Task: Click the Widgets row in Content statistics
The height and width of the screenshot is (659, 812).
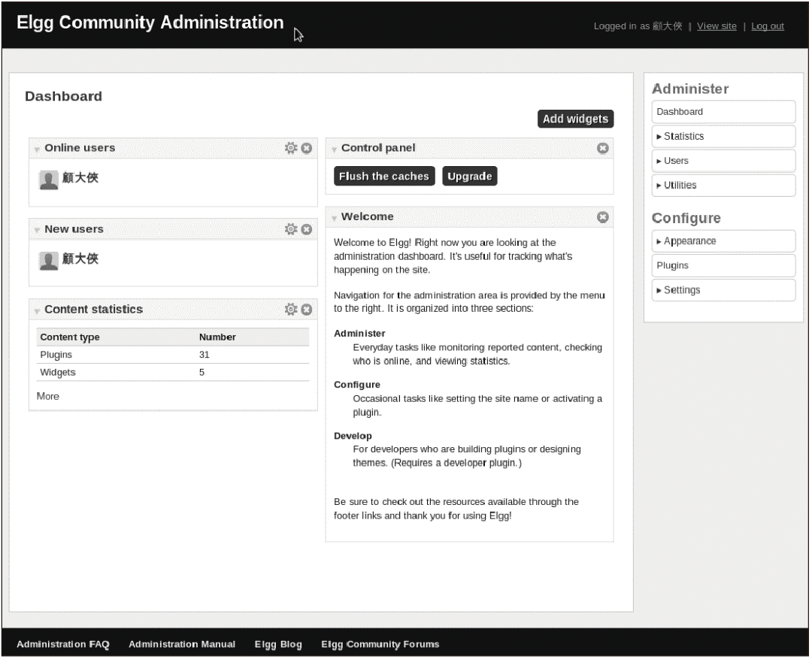Action: [173, 373]
